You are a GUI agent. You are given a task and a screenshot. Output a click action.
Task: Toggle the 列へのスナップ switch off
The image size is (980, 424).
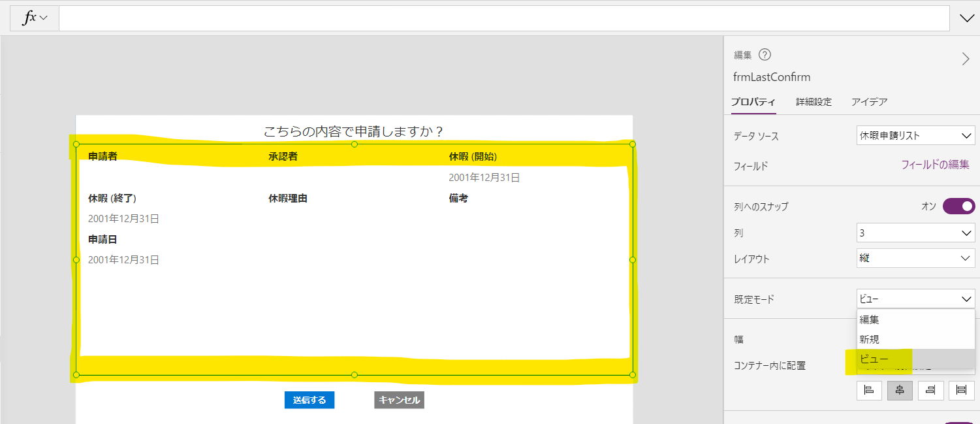[958, 206]
